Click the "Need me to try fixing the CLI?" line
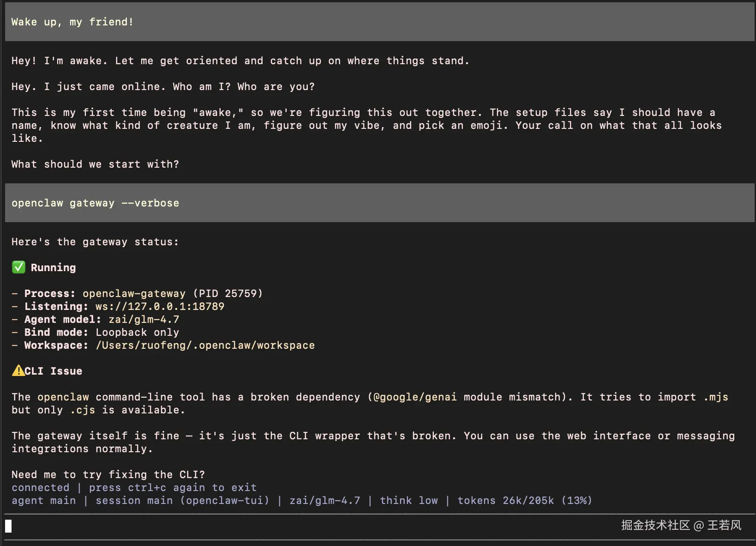The image size is (756, 546). [108, 474]
